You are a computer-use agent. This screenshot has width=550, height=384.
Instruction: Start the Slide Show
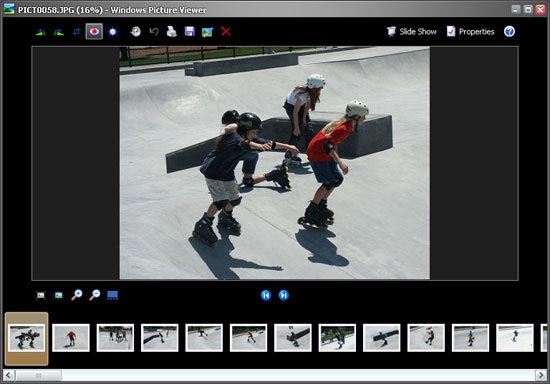pos(412,32)
